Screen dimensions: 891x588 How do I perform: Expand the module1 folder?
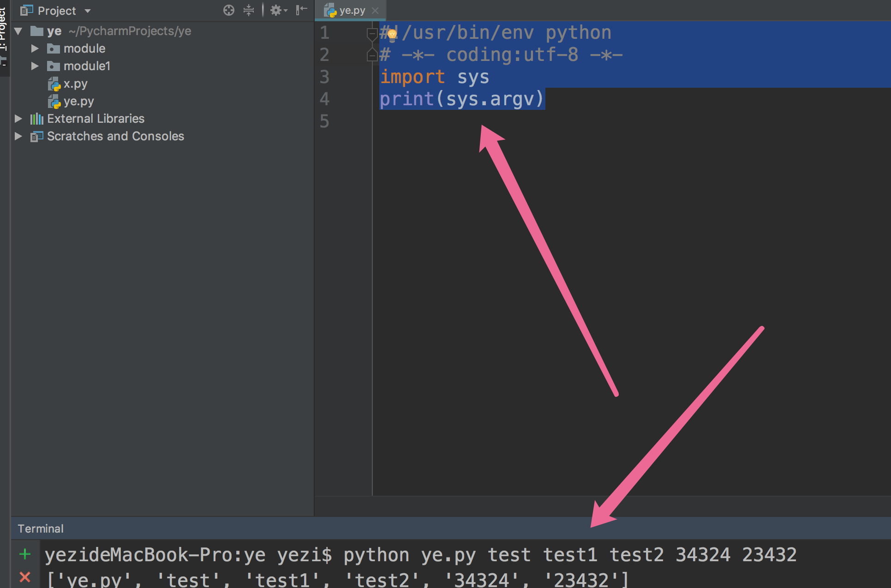tap(35, 66)
